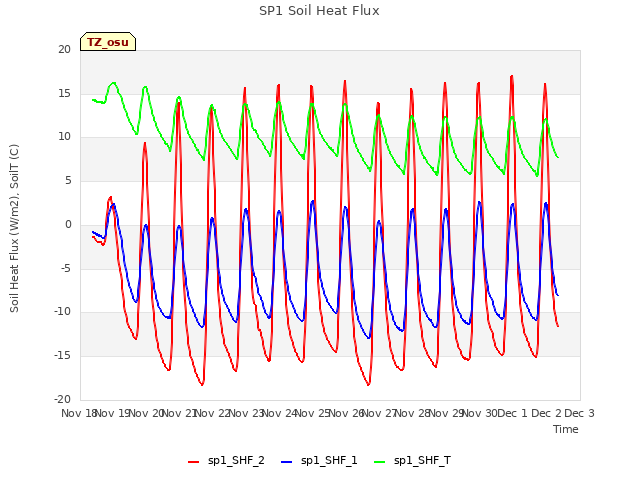Click the -10 y-axis tick label
Viewport: 640px width, 480px height.
pyautogui.click(x=62, y=311)
